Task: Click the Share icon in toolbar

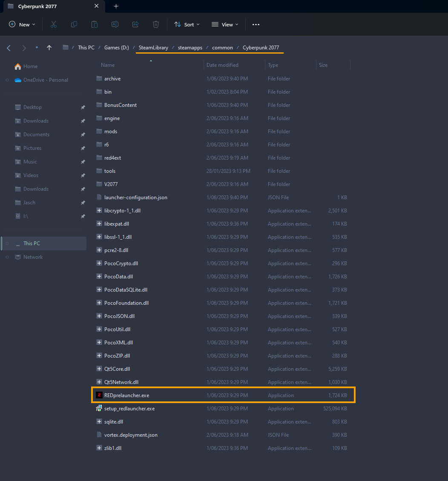Action: pyautogui.click(x=135, y=25)
